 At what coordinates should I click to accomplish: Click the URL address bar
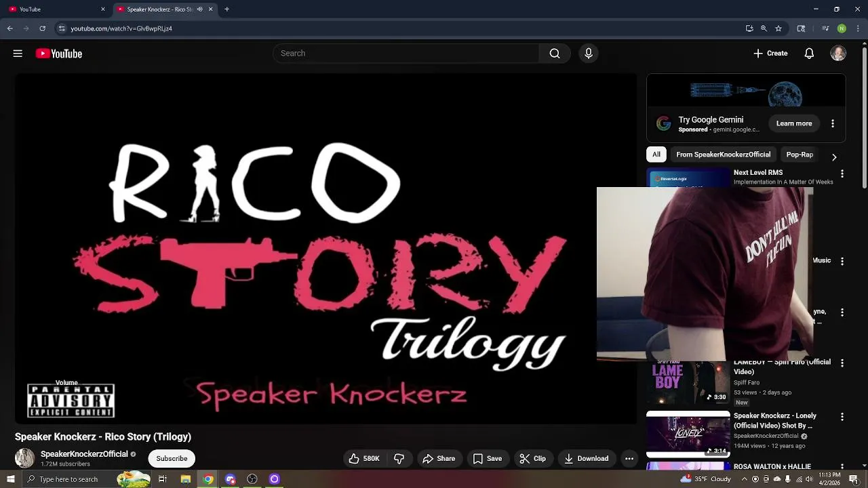tap(400, 28)
